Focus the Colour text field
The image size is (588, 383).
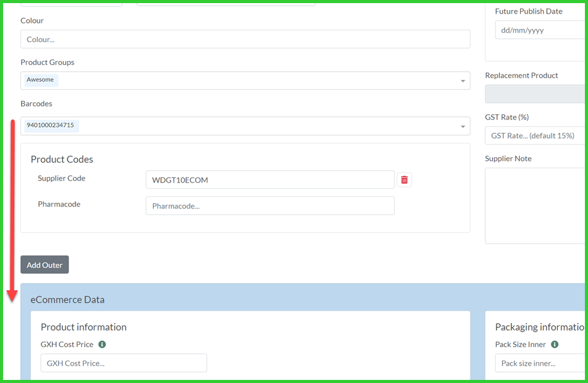coord(245,40)
